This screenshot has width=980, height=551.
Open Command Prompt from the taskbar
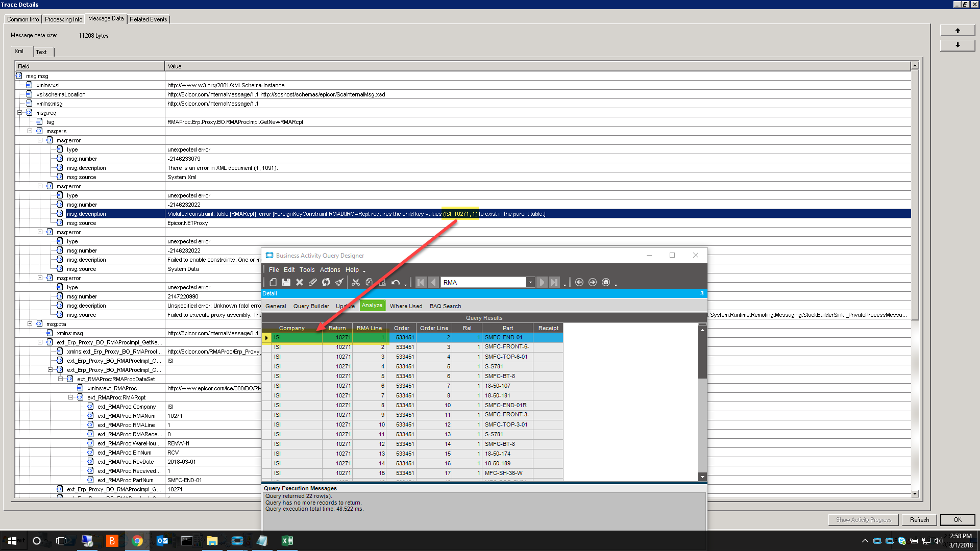pos(187,541)
